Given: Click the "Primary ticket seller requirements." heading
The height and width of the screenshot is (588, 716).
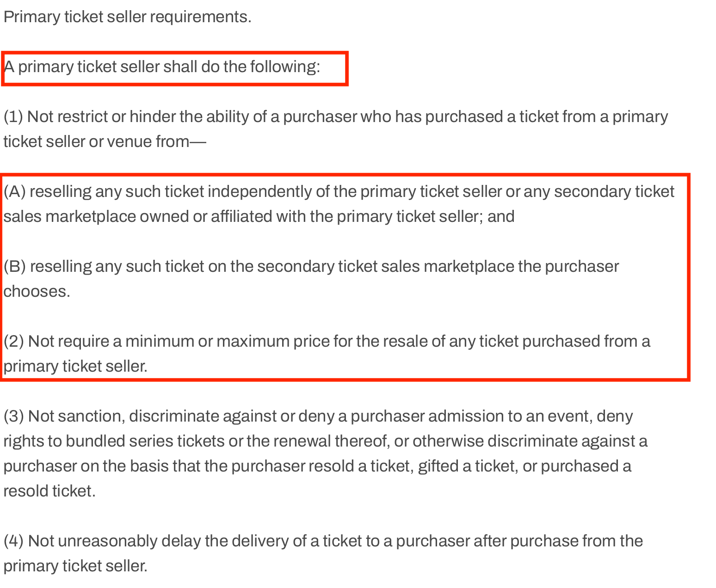Looking at the screenshot, I should coord(127,17).
